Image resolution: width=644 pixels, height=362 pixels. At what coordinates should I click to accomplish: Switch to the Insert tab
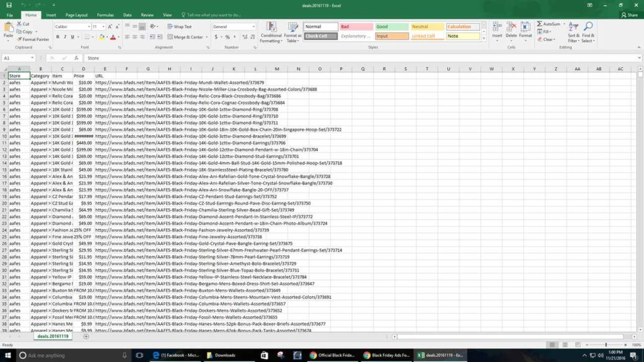[x=51, y=15]
